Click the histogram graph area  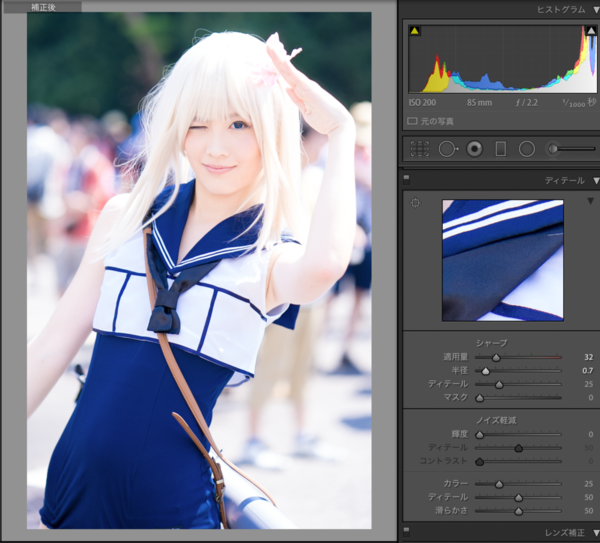[502, 59]
